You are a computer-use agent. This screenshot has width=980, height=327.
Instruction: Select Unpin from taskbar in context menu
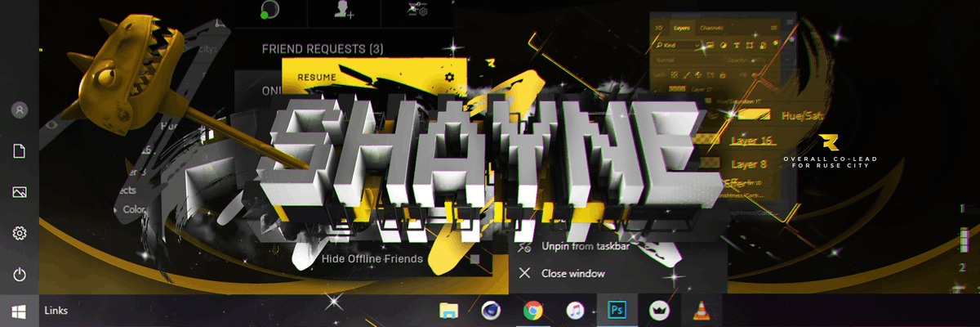click(586, 246)
